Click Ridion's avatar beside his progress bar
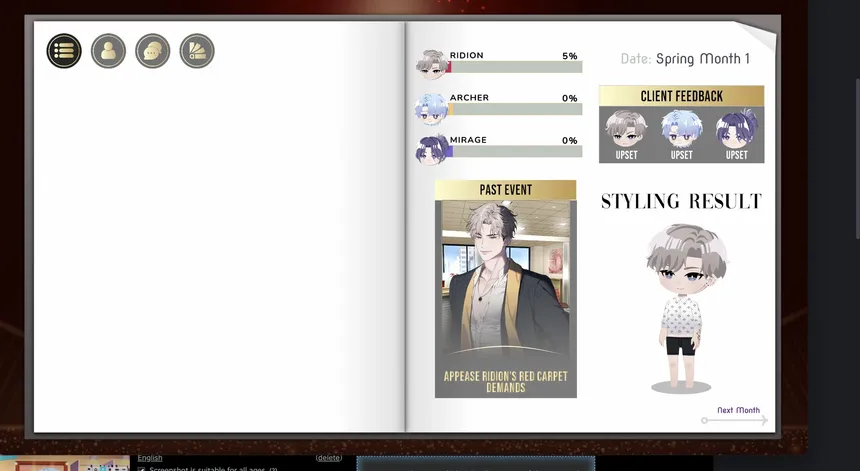The height and width of the screenshot is (471, 860). (432, 65)
